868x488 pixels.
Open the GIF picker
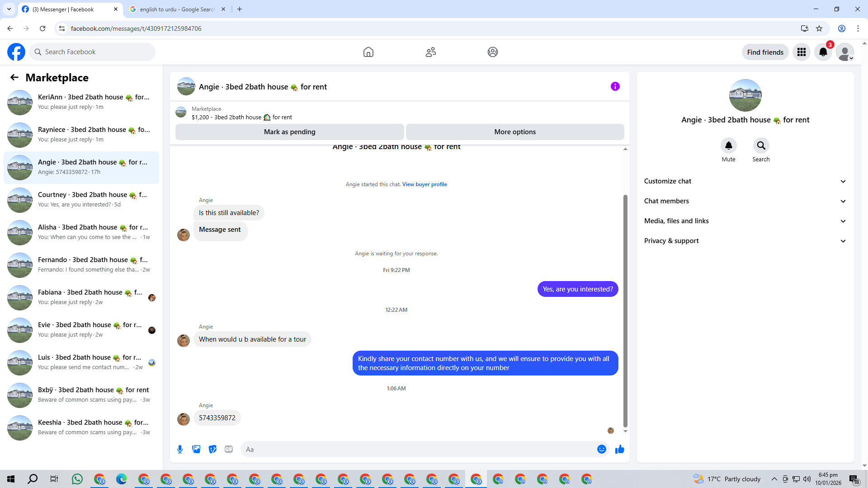tap(229, 449)
